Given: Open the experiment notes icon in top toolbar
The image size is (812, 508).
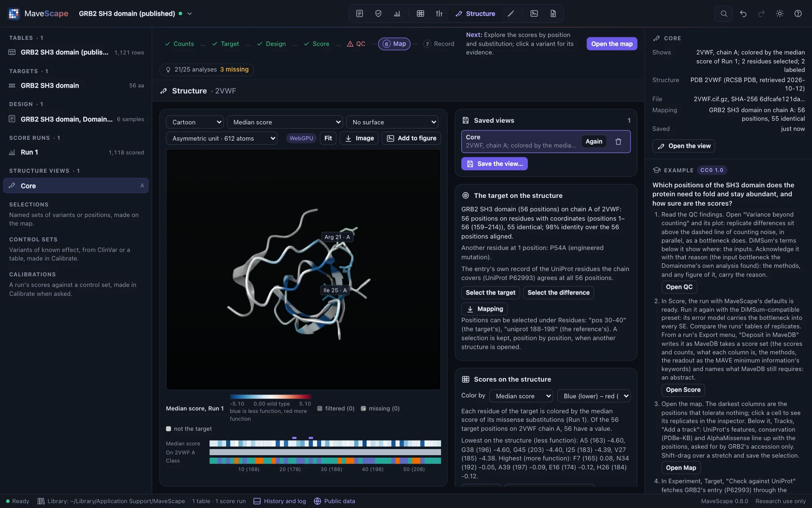Looking at the screenshot, I should [359, 13].
